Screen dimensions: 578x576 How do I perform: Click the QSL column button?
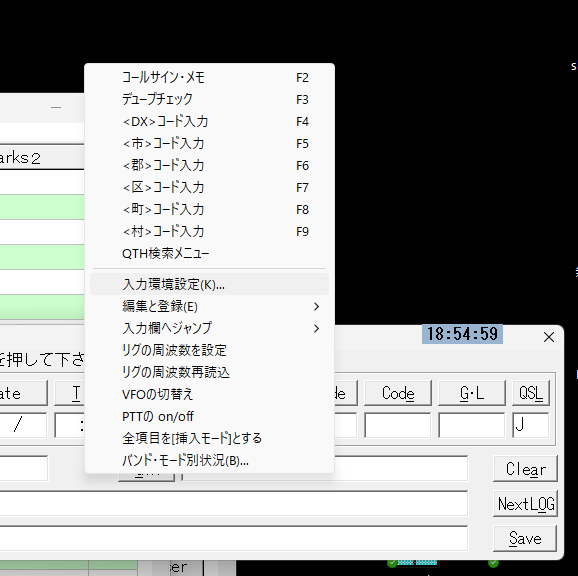coord(531,393)
